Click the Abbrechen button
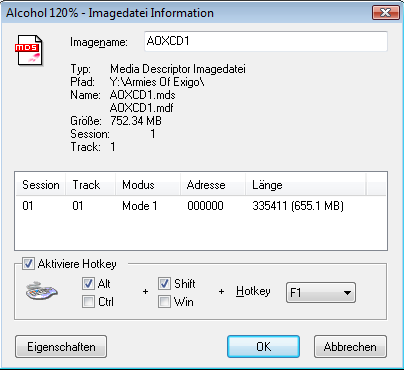Screen dimensions: 404x370 tap(350, 347)
